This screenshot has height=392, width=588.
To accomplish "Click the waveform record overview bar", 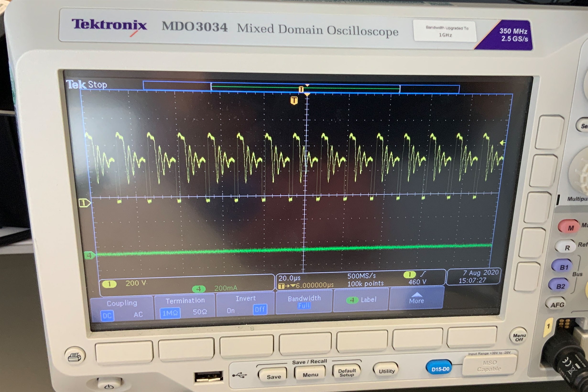I will point(301,87).
